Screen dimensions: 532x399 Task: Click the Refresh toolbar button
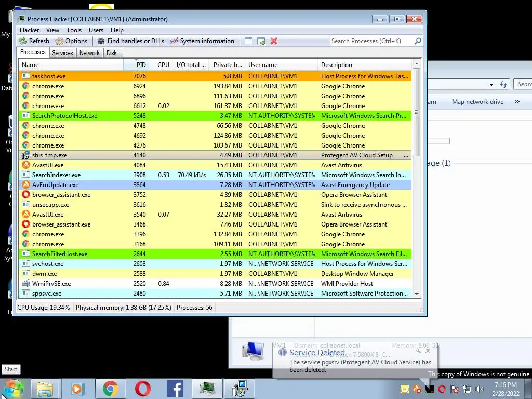[34, 41]
